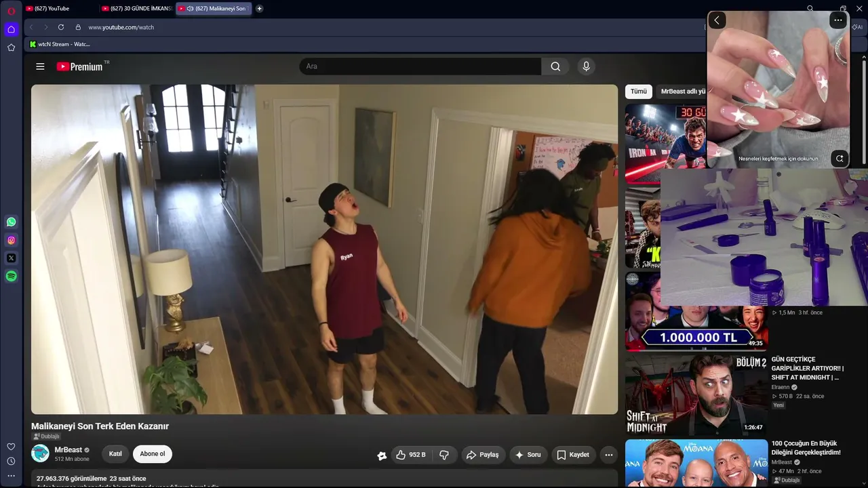The height and width of the screenshot is (488, 868).
Task: Open the sidebar three-dots setup menu
Action: pyautogui.click(x=11, y=476)
